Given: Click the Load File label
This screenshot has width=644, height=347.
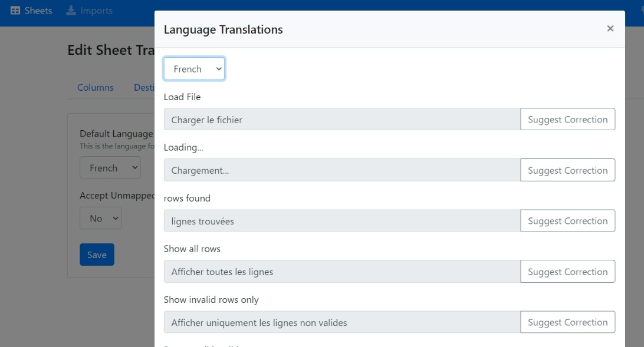Looking at the screenshot, I should click(x=182, y=97).
